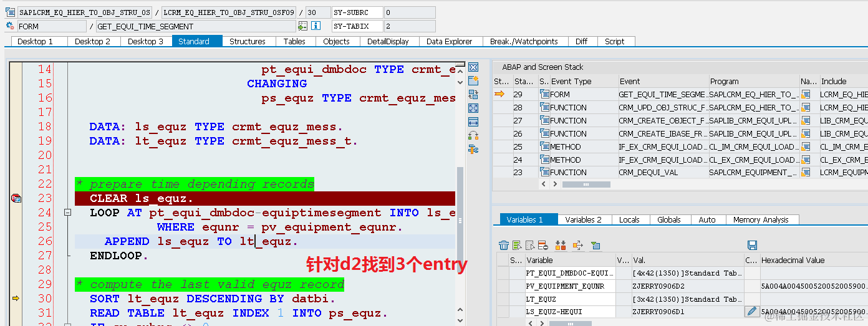Click the SY-SUBRC value field

tap(410, 12)
